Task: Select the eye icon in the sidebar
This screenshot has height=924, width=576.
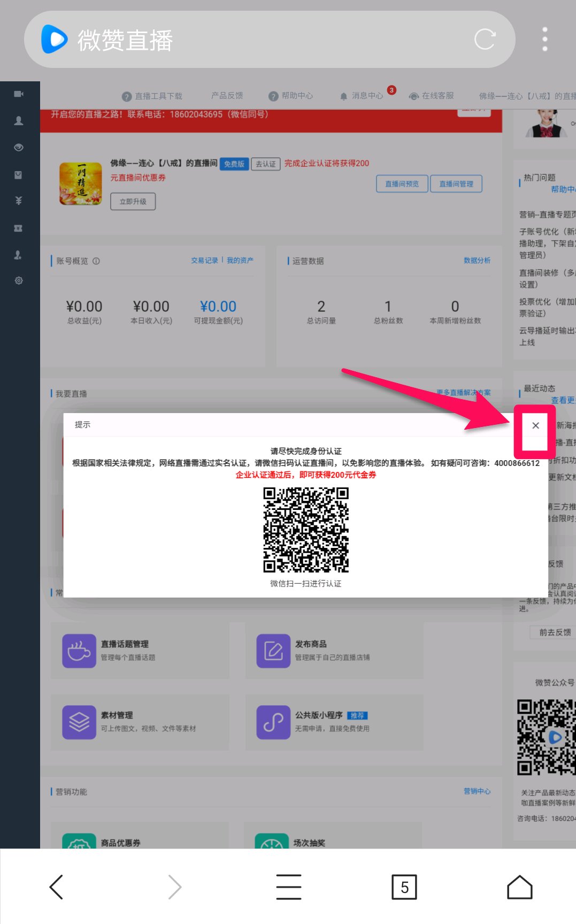Action: point(19,148)
